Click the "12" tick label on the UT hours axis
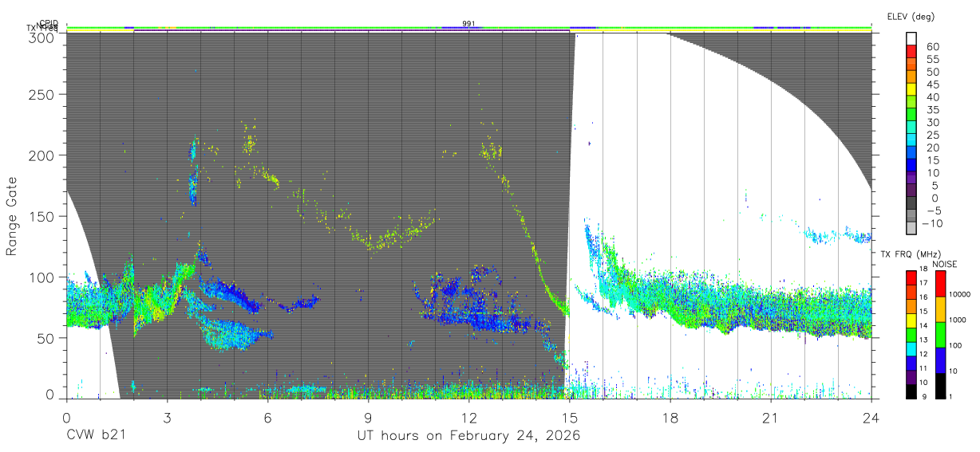980x452 pixels. coord(469,417)
